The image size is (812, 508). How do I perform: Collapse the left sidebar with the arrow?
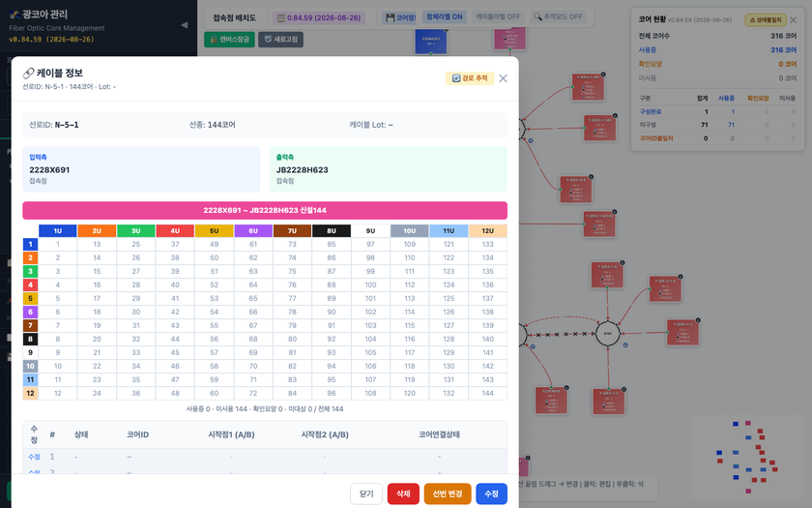click(x=184, y=25)
